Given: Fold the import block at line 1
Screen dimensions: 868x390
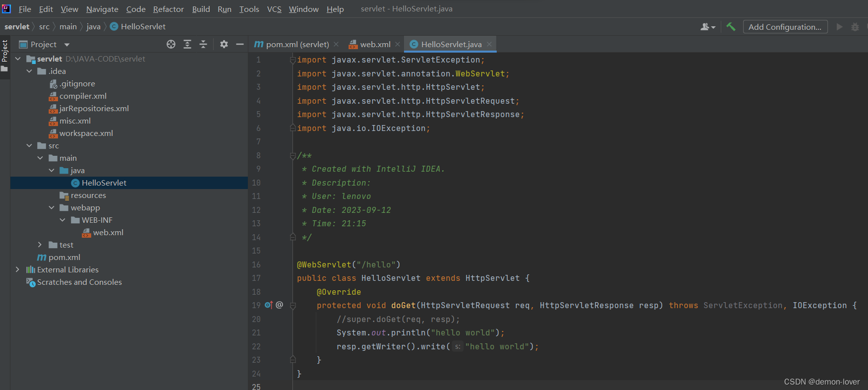Looking at the screenshot, I should [x=292, y=60].
